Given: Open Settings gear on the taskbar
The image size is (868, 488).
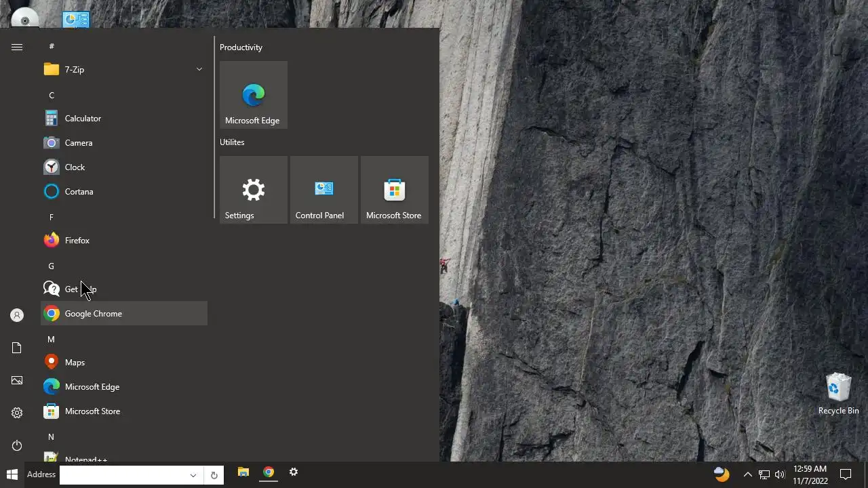Looking at the screenshot, I should [294, 472].
